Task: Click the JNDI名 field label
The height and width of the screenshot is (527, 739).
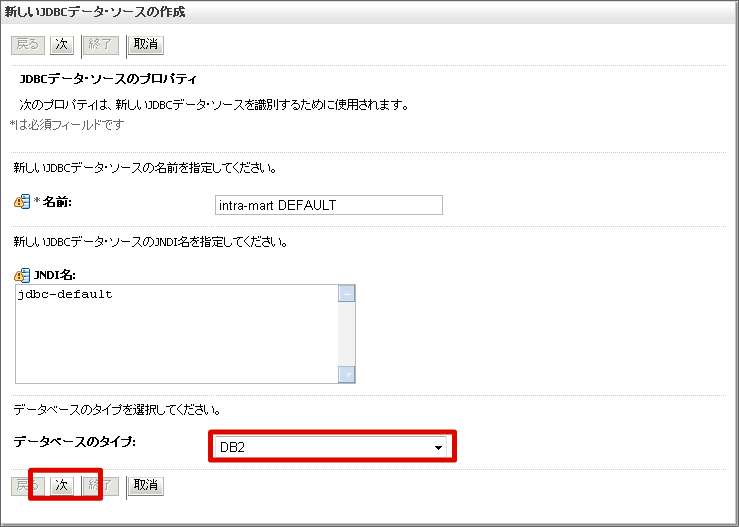Action: [x=55, y=275]
